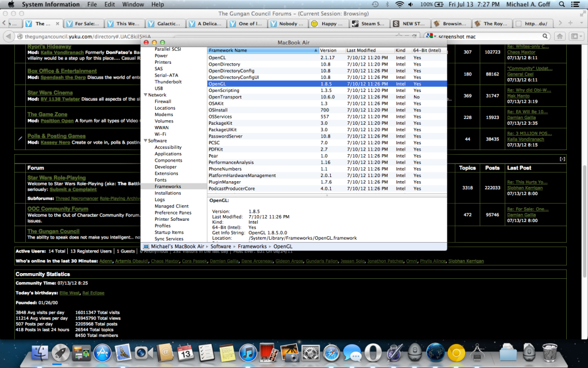Image resolution: width=588 pixels, height=368 pixels.
Task: Open Notification Center icon in menu bar
Action: (x=575, y=5)
